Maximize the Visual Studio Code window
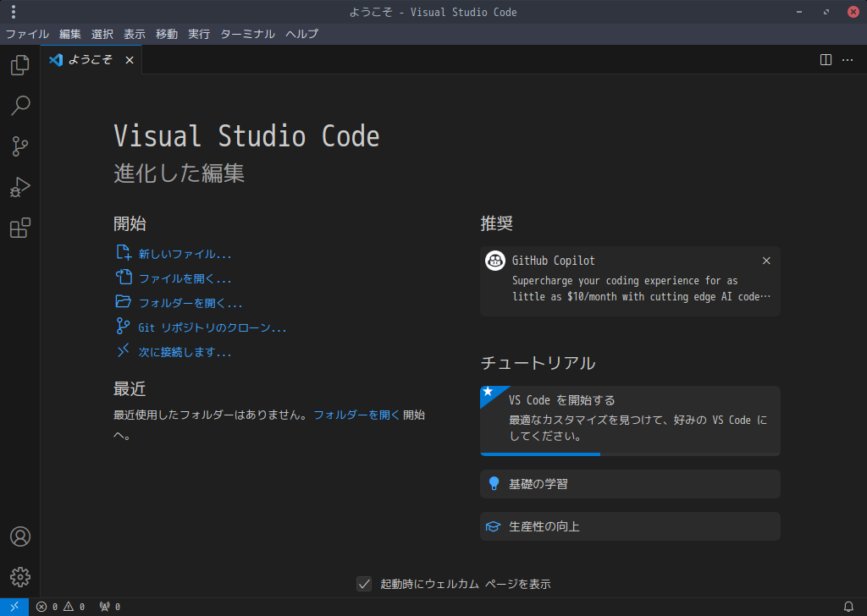The image size is (867, 616). pyautogui.click(x=826, y=12)
